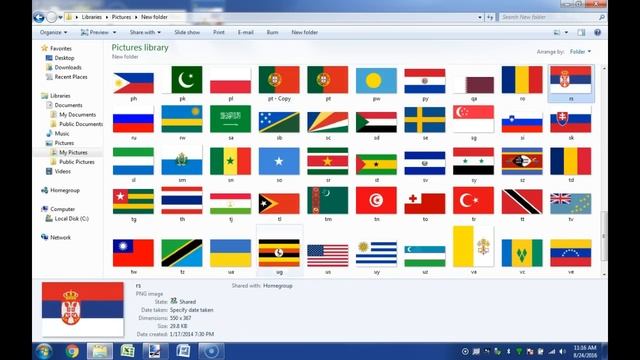
Task: Select Recent Places in sidebar
Action: tap(71, 77)
